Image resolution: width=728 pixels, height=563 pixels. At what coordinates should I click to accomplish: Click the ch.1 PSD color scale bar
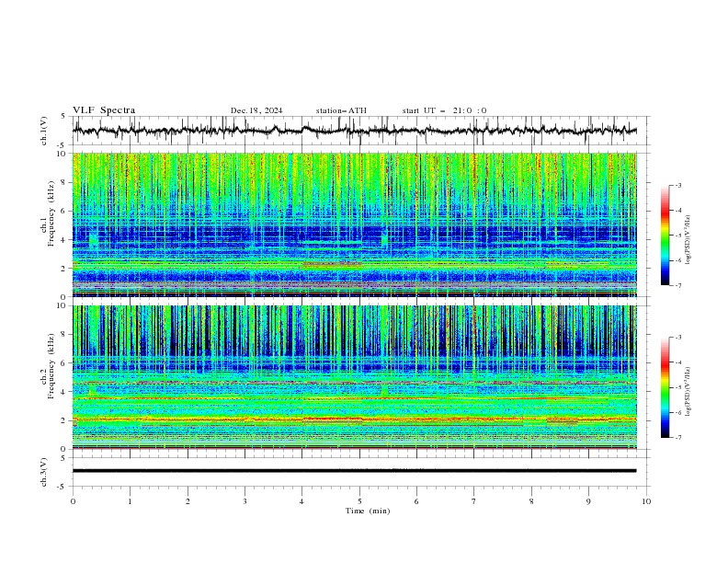coord(665,236)
